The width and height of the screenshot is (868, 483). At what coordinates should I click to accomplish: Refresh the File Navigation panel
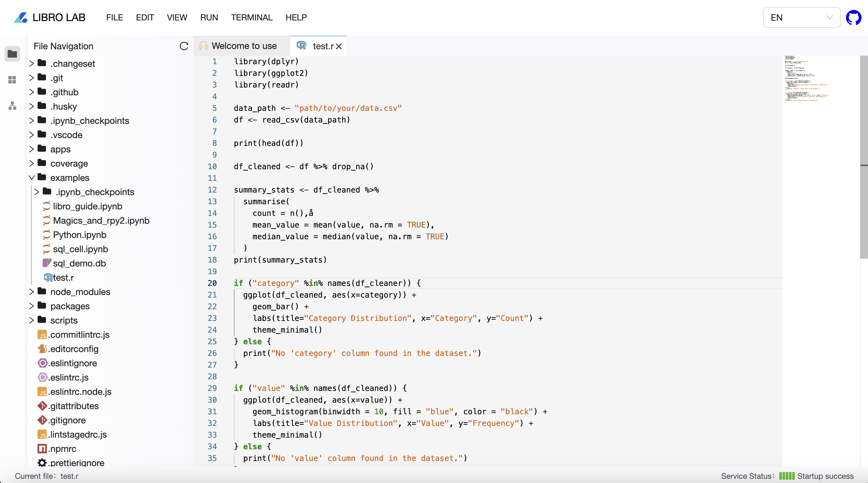point(184,46)
